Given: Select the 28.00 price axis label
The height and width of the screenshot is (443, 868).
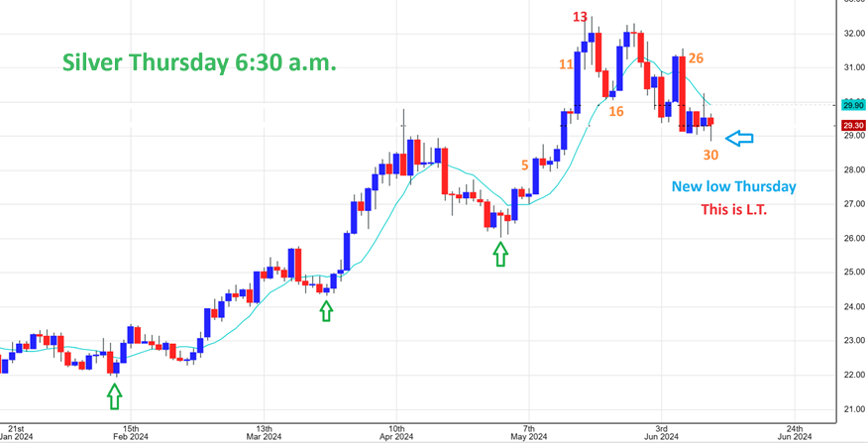Looking at the screenshot, I should pyautogui.click(x=853, y=170).
